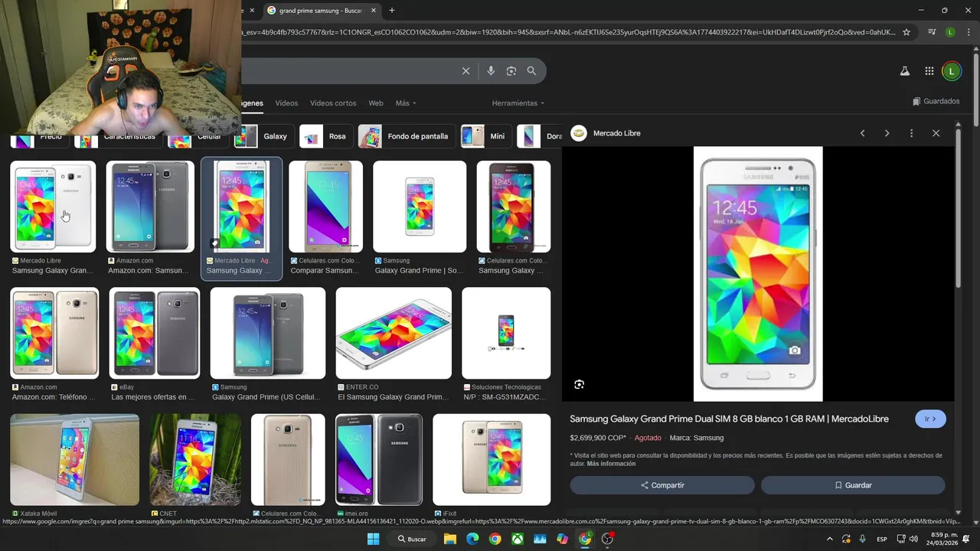The height and width of the screenshot is (551, 980).
Task: Search inside image with Lens overlay icon
Action: [580, 384]
